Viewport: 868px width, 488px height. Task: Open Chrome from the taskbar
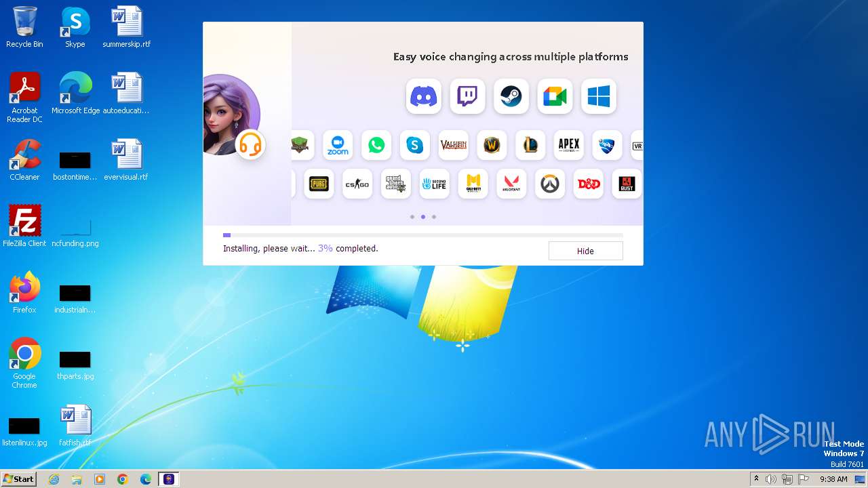tap(123, 479)
